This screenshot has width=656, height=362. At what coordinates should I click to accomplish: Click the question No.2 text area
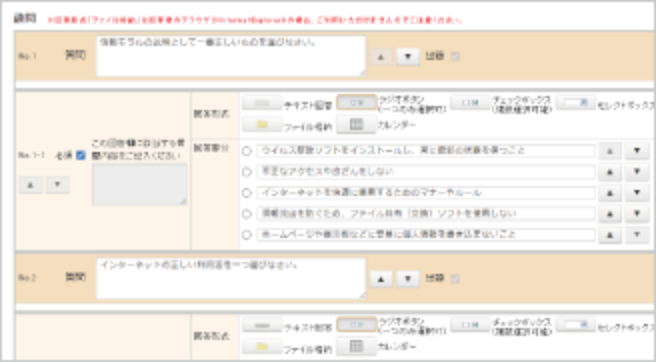tap(231, 278)
